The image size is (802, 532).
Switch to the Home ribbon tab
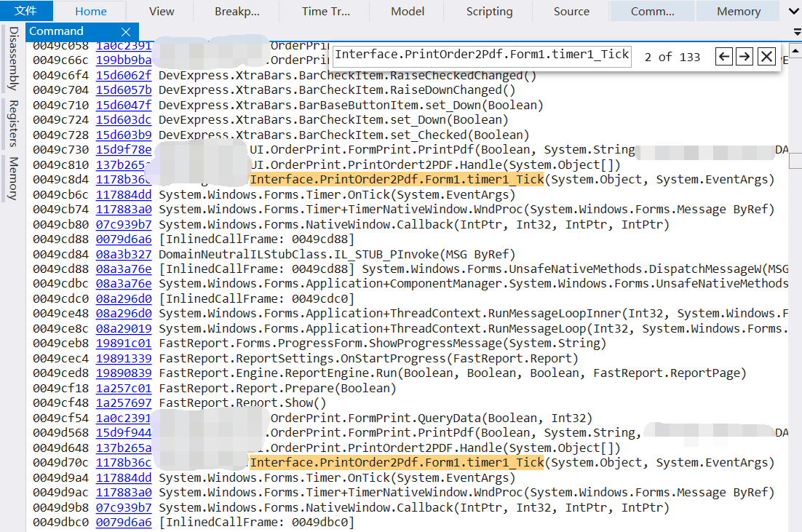[90, 11]
